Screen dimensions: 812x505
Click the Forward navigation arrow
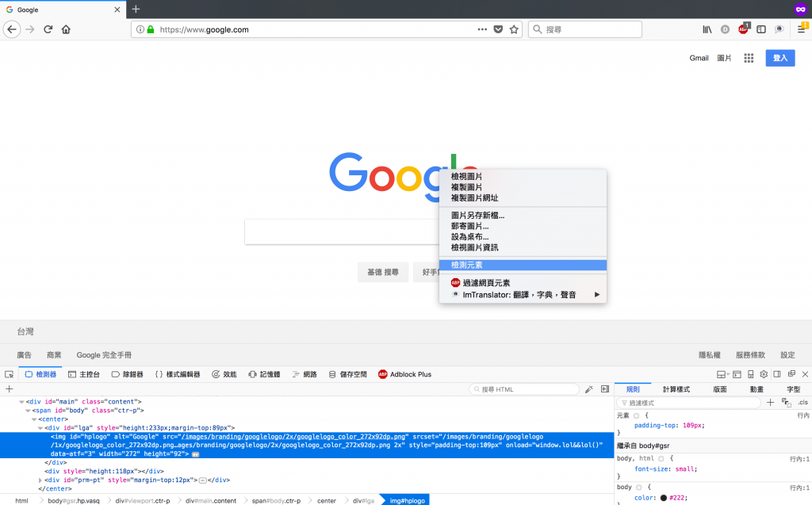(30, 29)
